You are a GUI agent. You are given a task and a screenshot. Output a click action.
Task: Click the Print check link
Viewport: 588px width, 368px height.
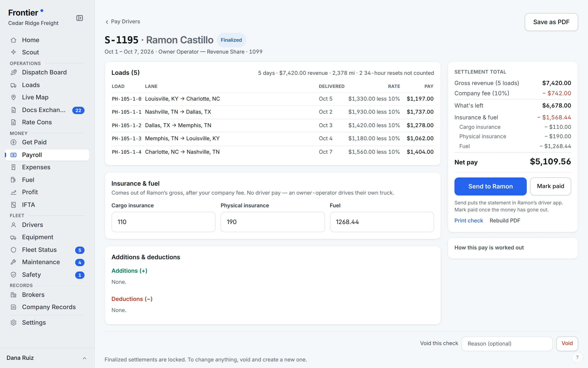coord(468,221)
